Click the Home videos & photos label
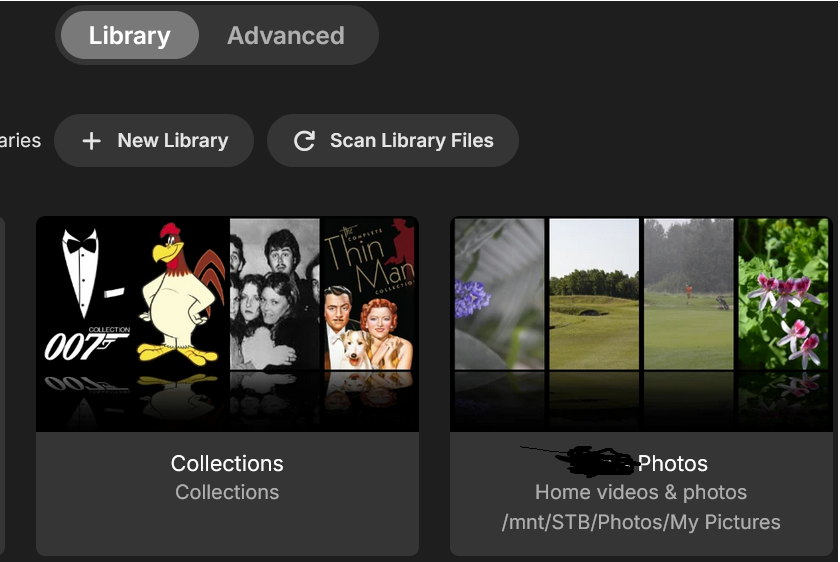This screenshot has height=562, width=840. point(641,492)
